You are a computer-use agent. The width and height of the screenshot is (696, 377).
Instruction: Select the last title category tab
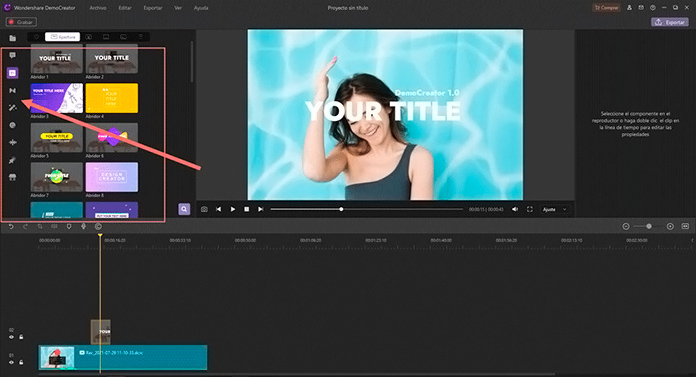[x=141, y=37]
